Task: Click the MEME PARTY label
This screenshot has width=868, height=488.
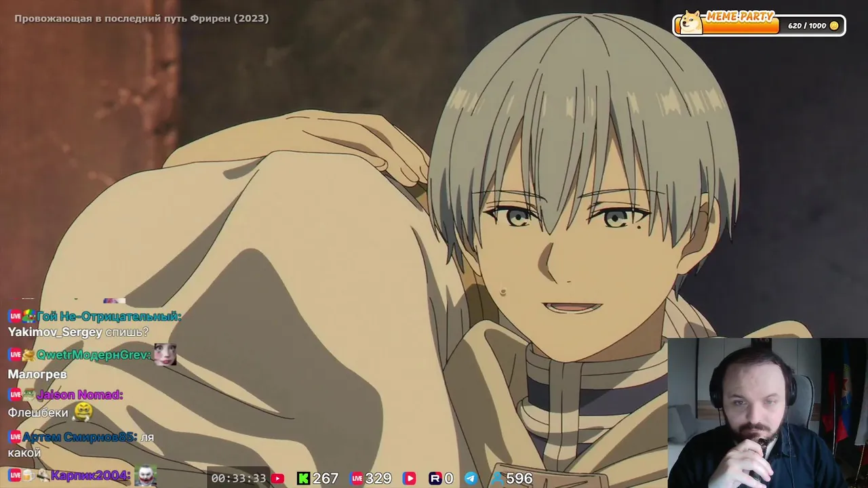Action: (x=739, y=17)
